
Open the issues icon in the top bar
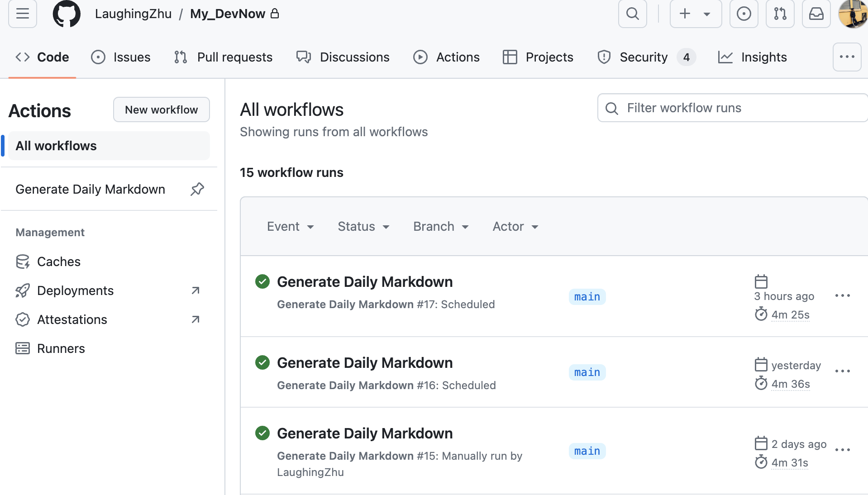(744, 14)
